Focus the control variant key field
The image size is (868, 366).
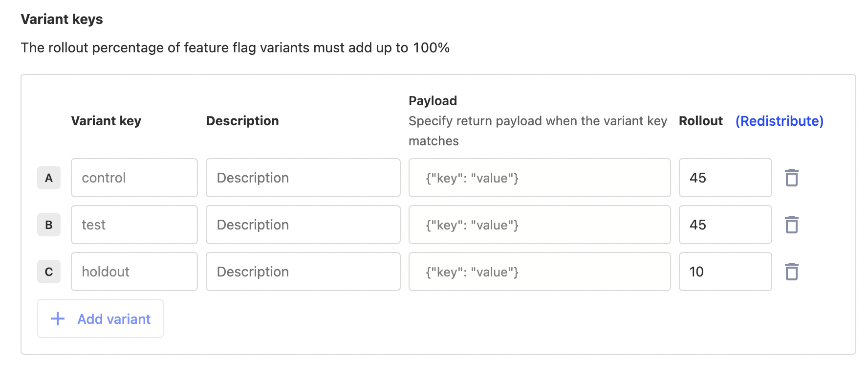pos(134,178)
